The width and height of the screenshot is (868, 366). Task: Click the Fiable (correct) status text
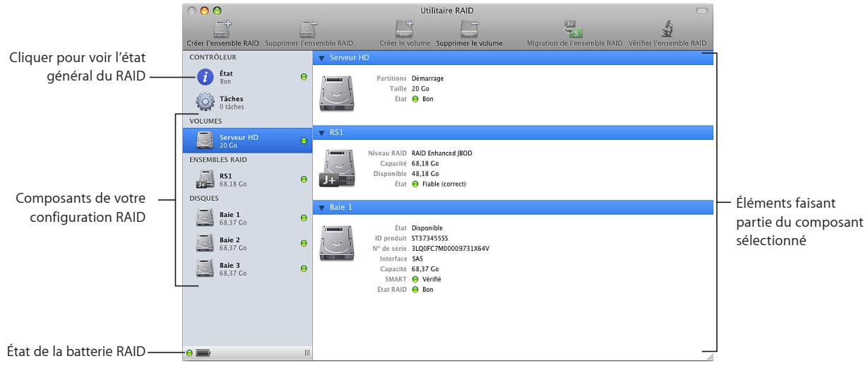(x=444, y=184)
